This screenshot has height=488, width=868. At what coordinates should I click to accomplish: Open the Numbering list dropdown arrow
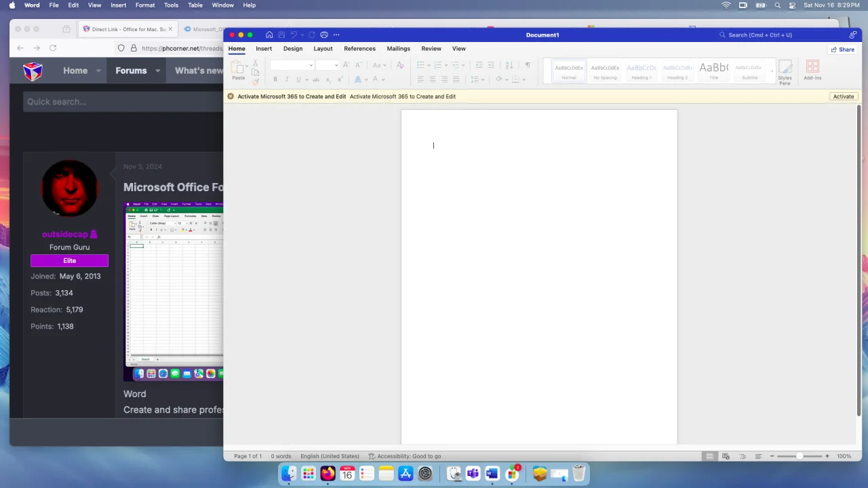pyautogui.click(x=446, y=65)
